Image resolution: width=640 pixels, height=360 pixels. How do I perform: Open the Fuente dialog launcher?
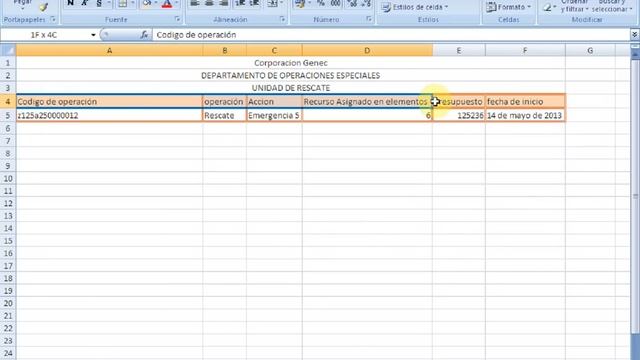(x=177, y=19)
